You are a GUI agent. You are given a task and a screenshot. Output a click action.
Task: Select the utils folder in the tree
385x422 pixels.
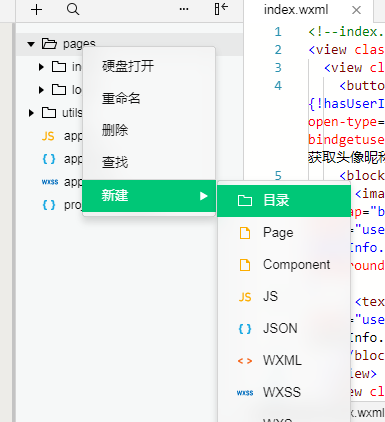coord(62,113)
